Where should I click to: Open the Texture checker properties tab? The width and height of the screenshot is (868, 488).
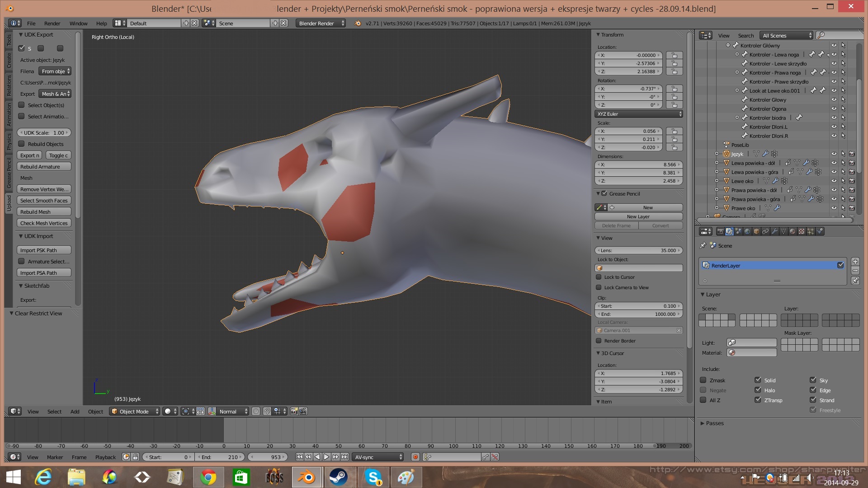(x=802, y=231)
